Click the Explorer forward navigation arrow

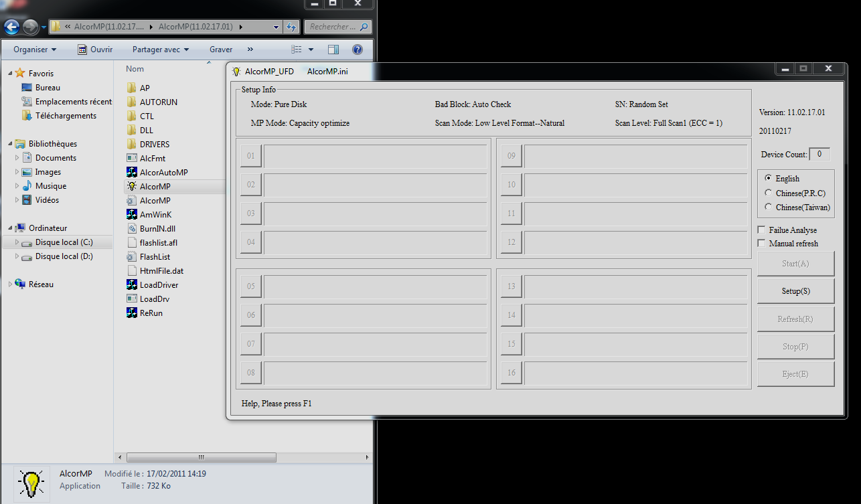point(31,27)
